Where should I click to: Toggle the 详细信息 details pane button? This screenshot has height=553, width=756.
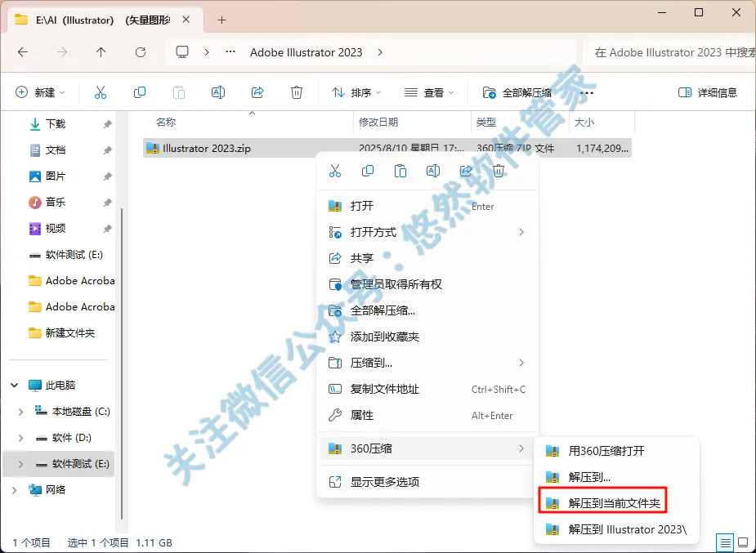click(708, 92)
